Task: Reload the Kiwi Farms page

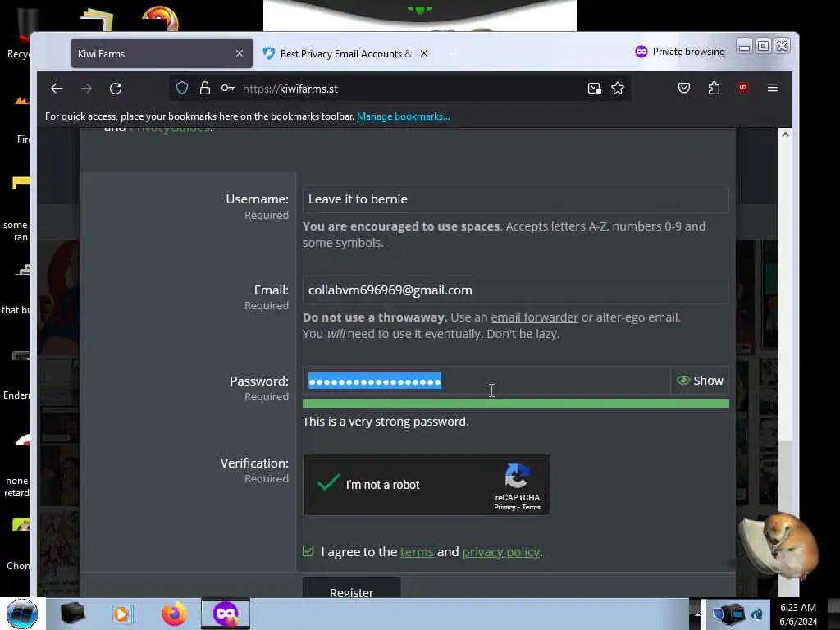Action: [x=116, y=89]
